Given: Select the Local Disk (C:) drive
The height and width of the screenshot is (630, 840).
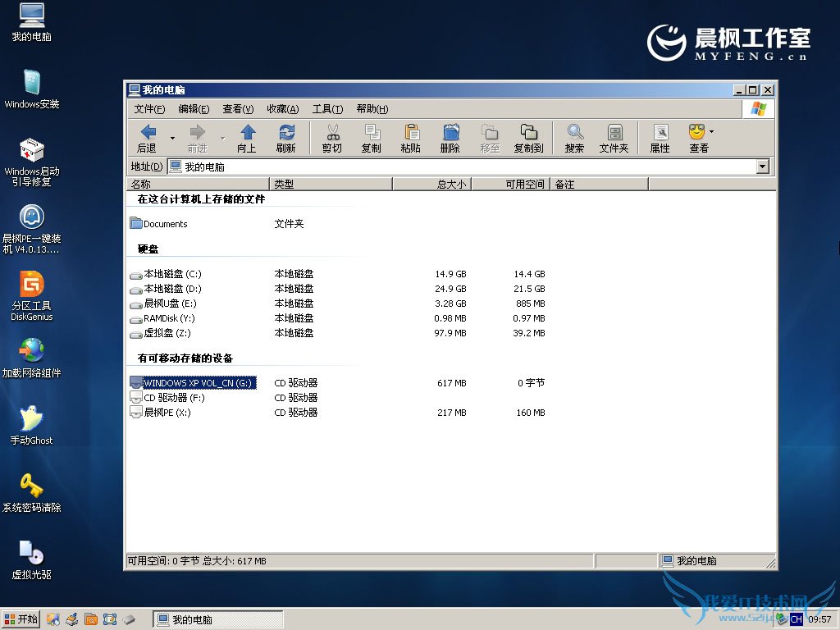Looking at the screenshot, I should 171,274.
